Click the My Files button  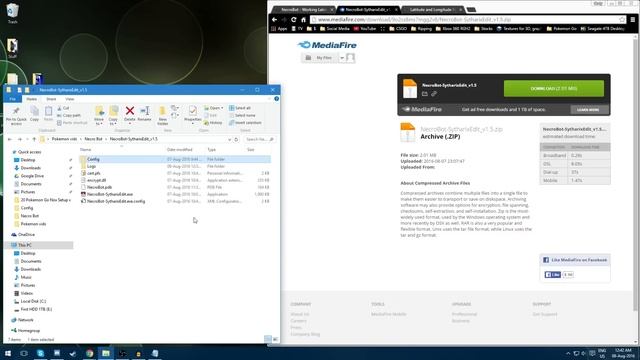coord(320,58)
